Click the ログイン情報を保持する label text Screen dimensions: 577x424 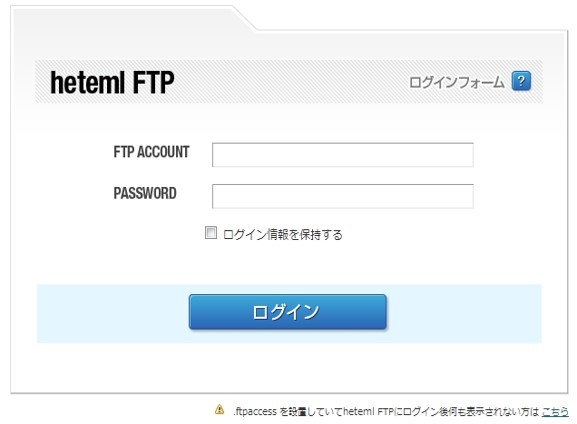click(283, 234)
